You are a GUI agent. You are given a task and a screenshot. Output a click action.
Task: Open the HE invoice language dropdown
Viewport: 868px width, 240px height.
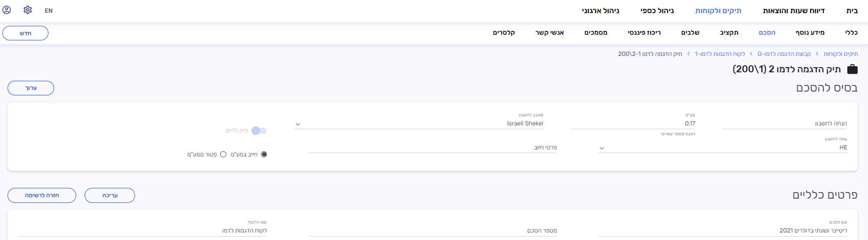(601, 148)
